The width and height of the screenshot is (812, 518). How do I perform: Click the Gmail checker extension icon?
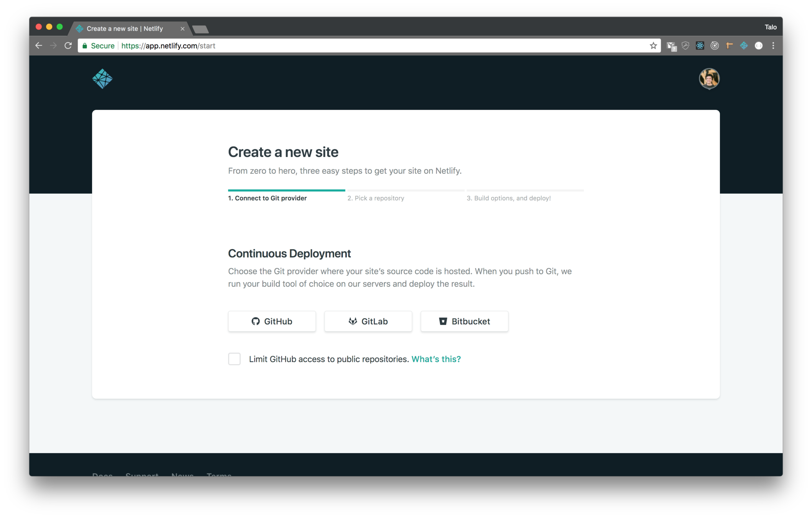click(x=671, y=46)
